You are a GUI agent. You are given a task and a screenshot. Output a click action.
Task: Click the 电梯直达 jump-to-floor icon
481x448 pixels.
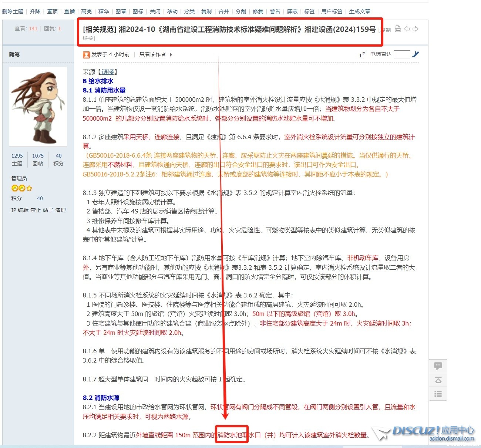416,54
